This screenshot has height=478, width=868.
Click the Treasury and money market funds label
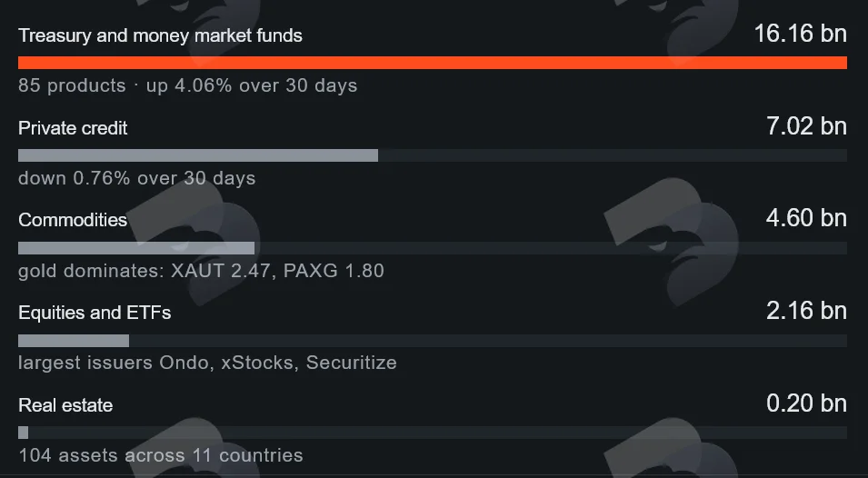160,36
